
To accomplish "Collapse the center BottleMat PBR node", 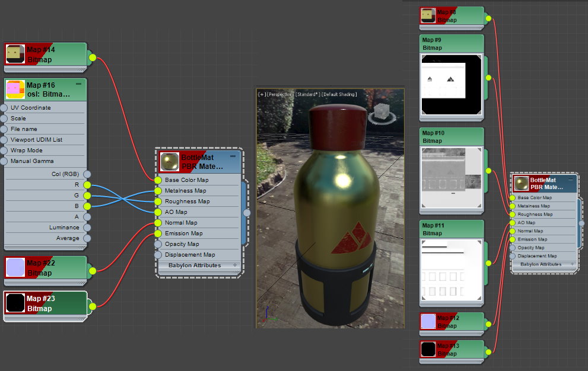I will click(233, 156).
